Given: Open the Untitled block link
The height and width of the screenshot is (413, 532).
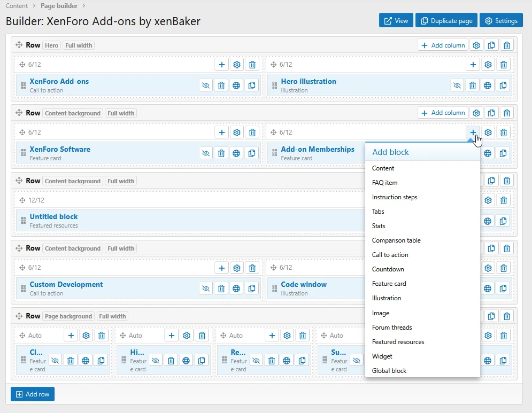Looking at the screenshot, I should point(53,217).
